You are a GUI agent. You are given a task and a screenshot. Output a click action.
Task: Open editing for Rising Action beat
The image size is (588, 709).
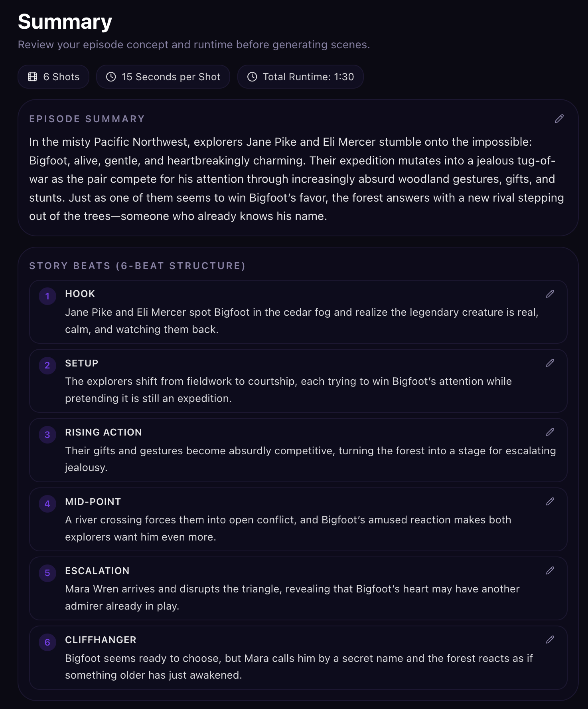click(550, 432)
